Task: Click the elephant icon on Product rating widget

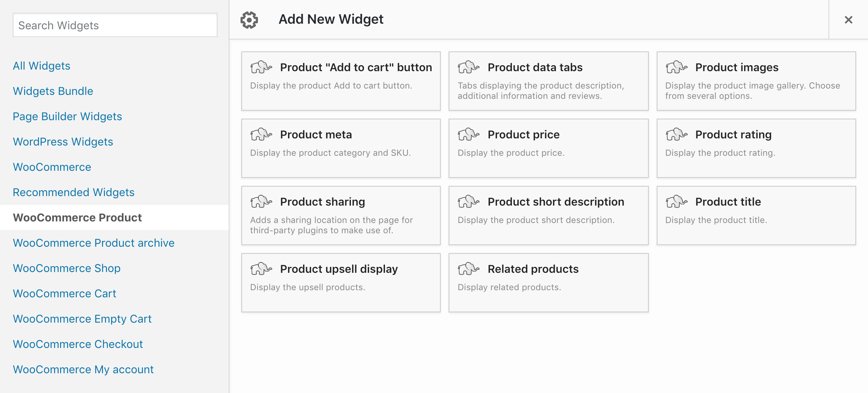Action: pyautogui.click(x=677, y=134)
